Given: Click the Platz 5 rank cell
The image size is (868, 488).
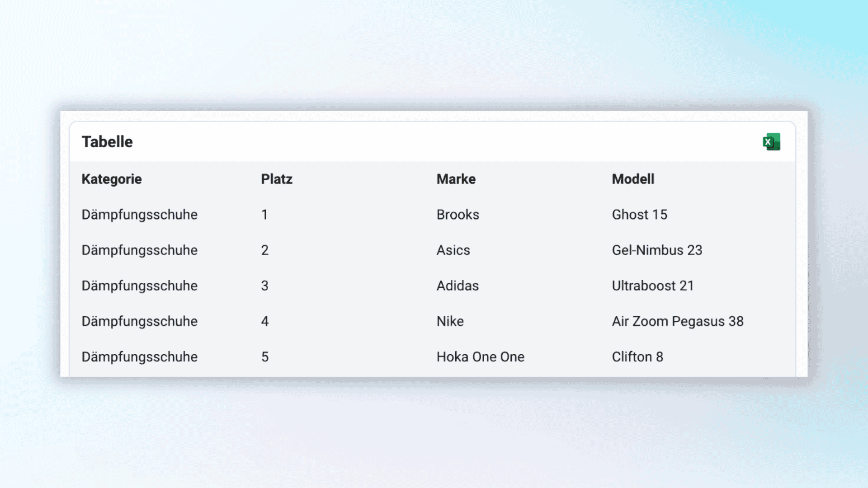Looking at the screenshot, I should [265, 357].
